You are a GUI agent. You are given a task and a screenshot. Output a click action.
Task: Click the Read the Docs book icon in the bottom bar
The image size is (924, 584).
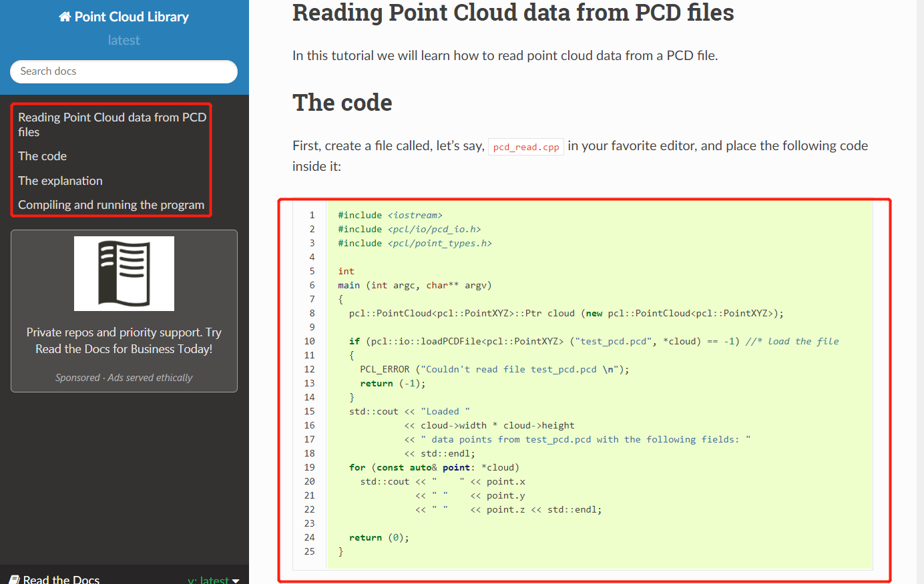[15, 579]
